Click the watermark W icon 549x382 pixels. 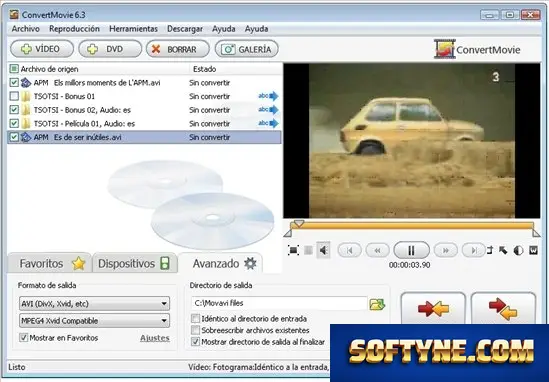(x=533, y=250)
